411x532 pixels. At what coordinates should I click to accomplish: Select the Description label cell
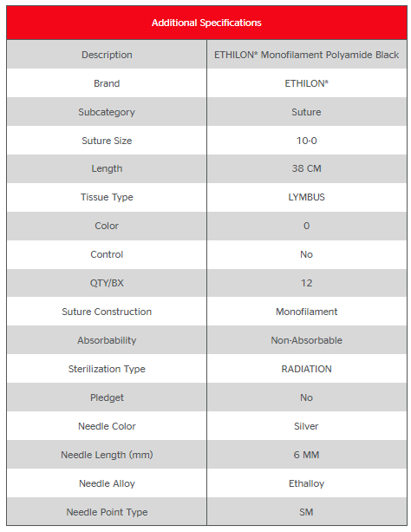point(107,55)
